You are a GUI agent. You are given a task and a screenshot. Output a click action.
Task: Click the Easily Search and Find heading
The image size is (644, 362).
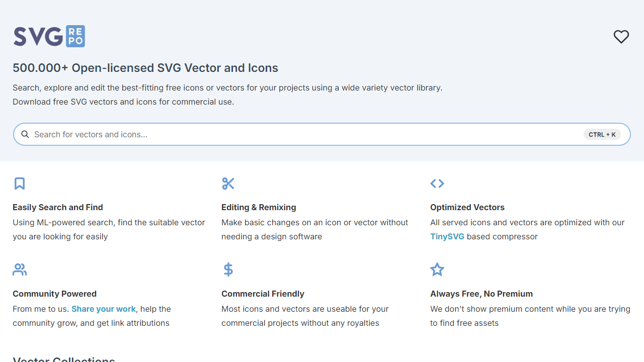pyautogui.click(x=58, y=207)
